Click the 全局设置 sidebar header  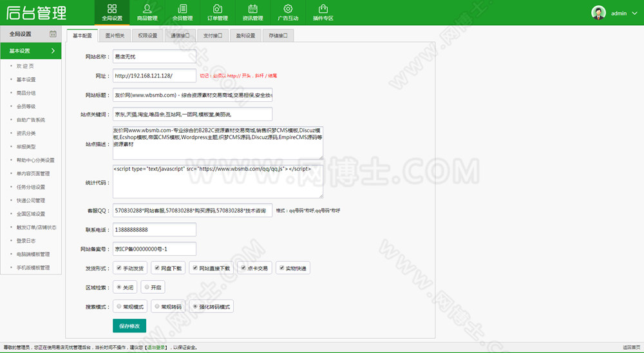pyautogui.click(x=31, y=34)
